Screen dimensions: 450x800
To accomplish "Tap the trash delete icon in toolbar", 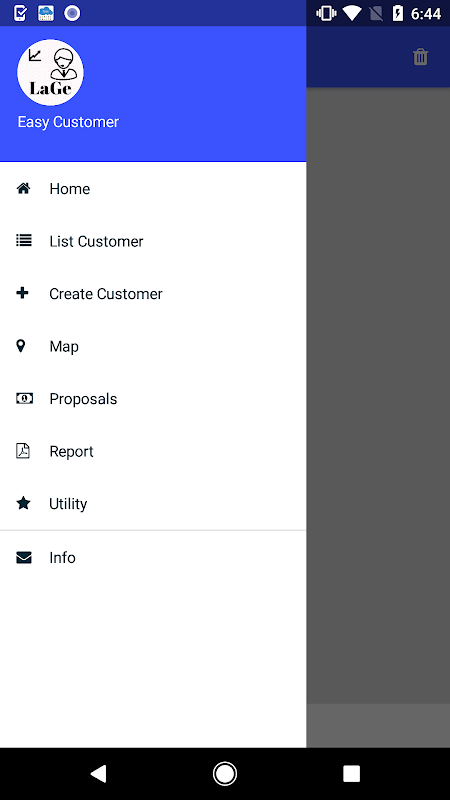I will [420, 57].
